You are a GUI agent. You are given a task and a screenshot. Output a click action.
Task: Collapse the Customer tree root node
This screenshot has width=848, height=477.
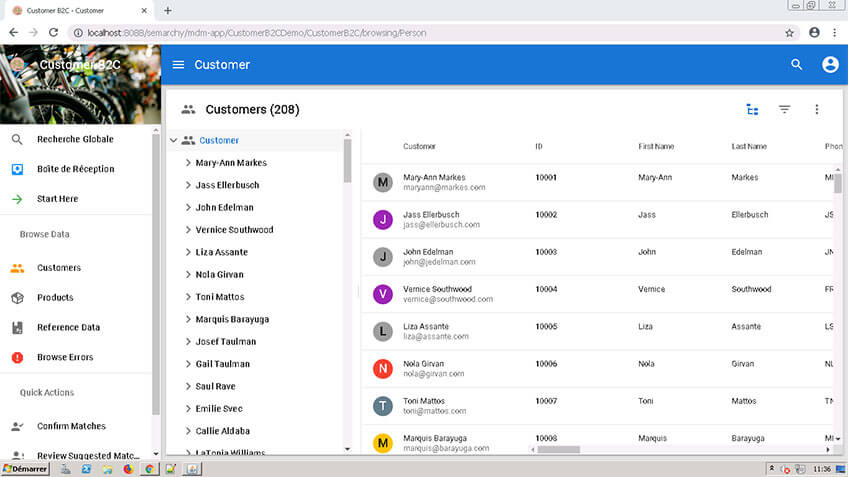(x=173, y=141)
